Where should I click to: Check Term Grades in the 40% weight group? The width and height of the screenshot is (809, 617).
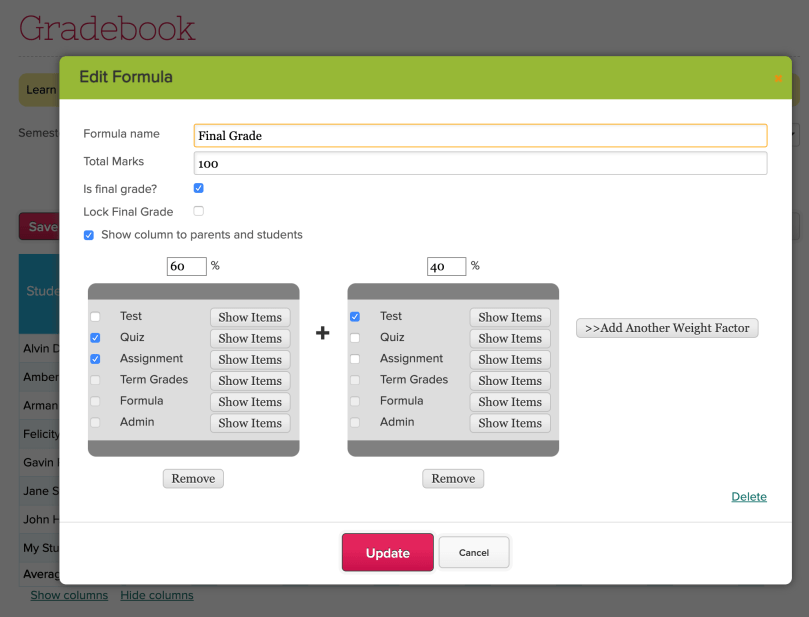355,380
